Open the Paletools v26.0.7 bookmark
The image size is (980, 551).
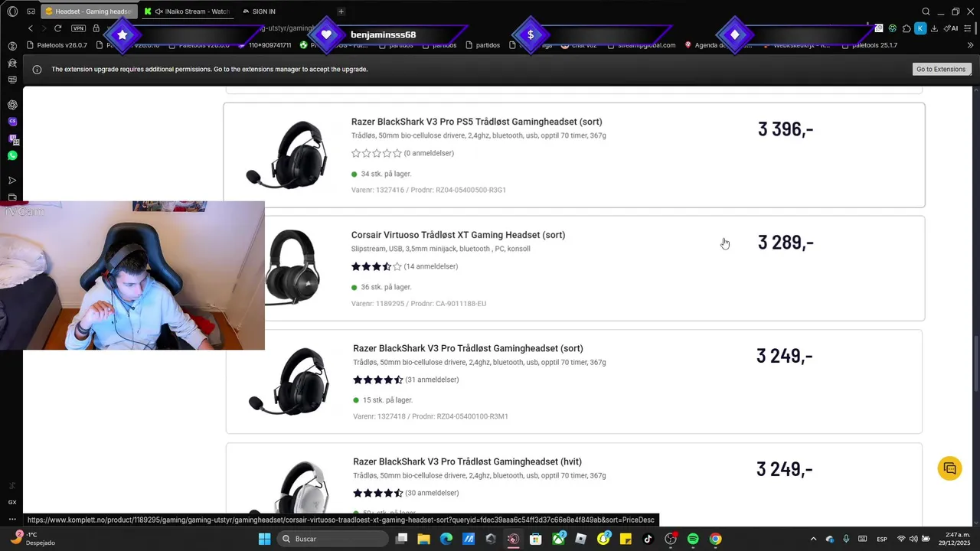[57, 45]
